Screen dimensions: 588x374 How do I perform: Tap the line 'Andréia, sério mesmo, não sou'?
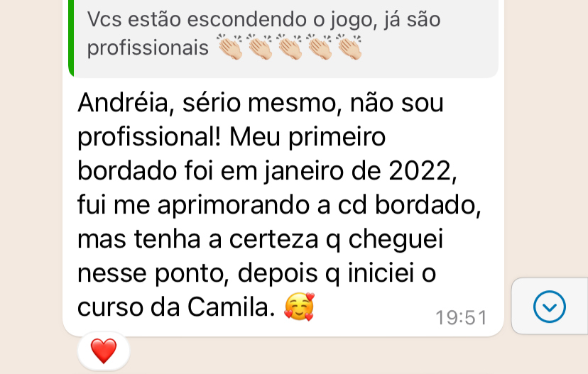tap(261, 103)
